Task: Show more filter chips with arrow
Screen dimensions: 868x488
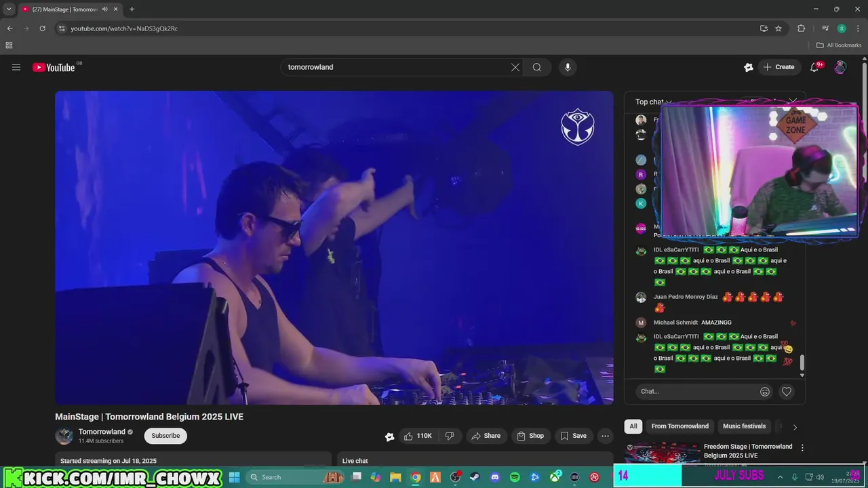Action: 795,427
